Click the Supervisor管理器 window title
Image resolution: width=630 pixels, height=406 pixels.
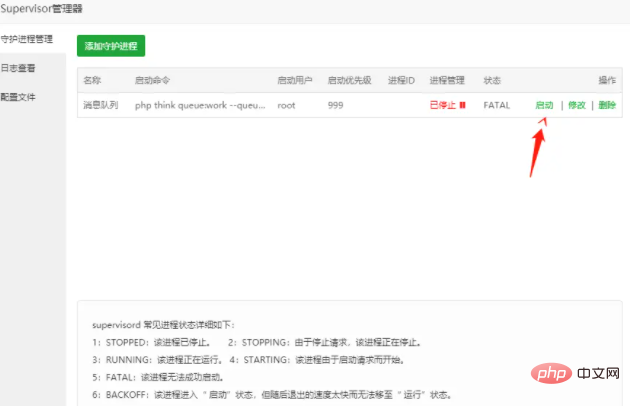[41, 9]
